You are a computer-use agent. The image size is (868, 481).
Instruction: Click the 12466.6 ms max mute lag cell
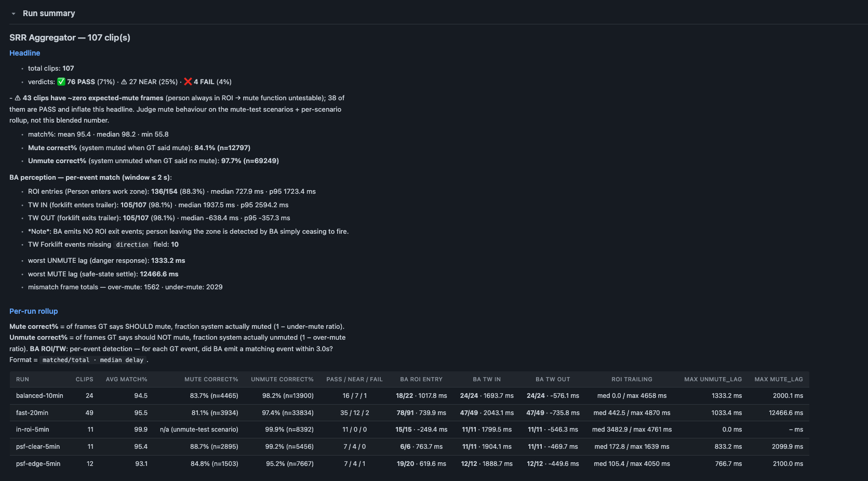(x=786, y=413)
